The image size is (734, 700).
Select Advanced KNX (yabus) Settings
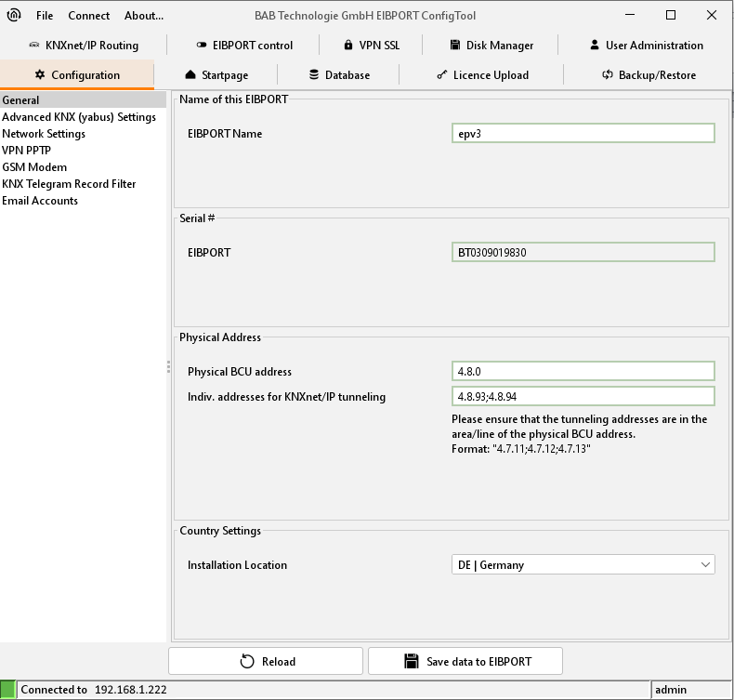pos(79,117)
